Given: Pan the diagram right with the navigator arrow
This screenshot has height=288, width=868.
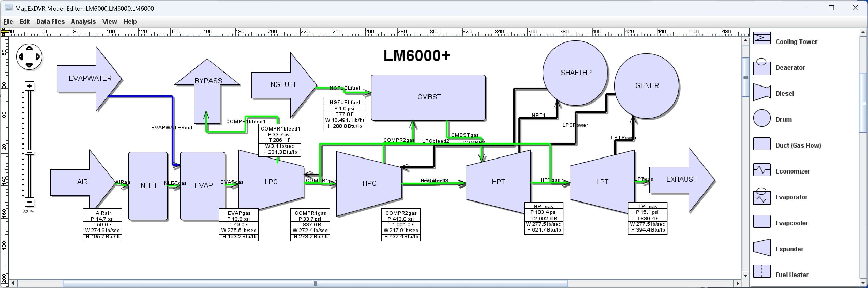Looking at the screenshot, I should (38, 57).
